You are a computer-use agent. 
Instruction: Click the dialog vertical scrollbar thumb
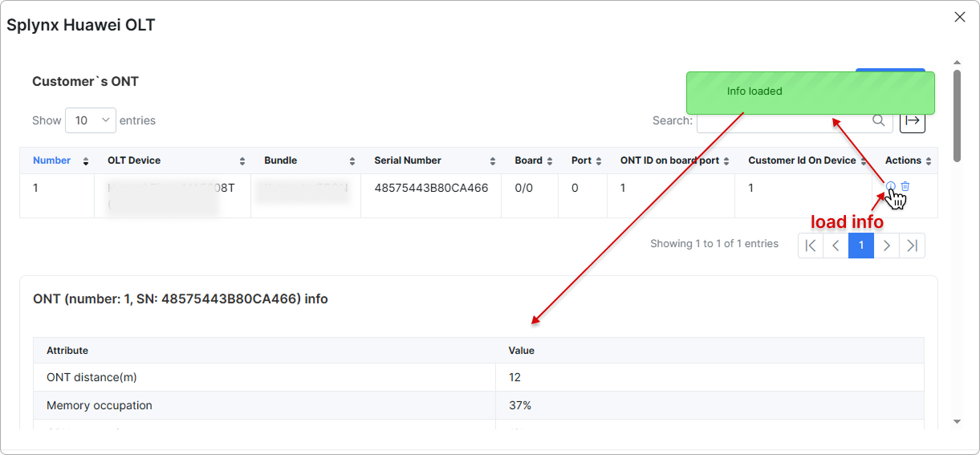pos(957,115)
